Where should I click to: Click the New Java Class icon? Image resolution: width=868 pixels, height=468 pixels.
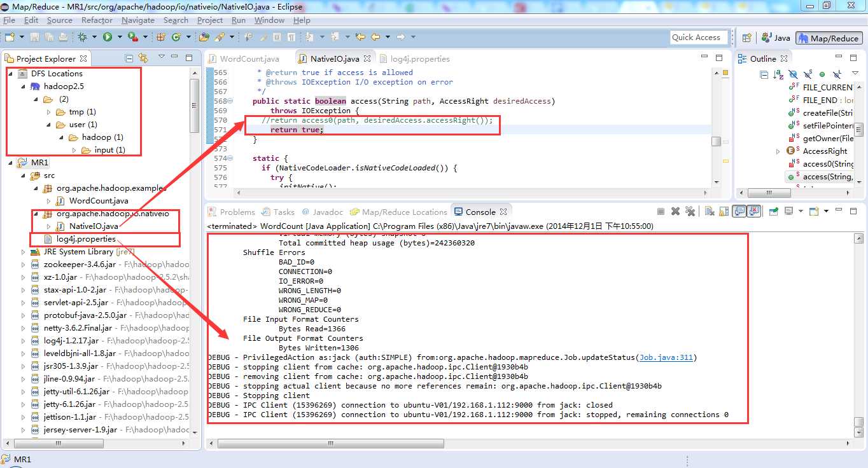tap(176, 37)
